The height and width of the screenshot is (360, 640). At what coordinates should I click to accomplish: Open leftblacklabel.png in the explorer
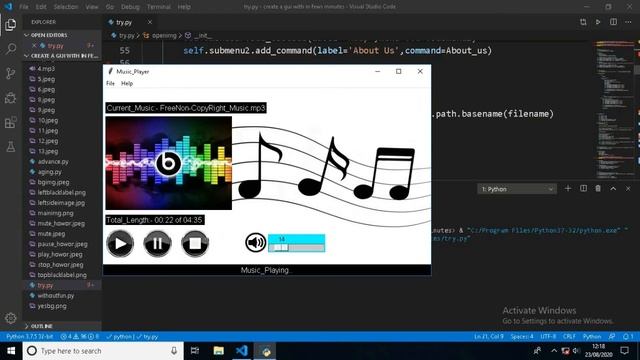(62, 192)
